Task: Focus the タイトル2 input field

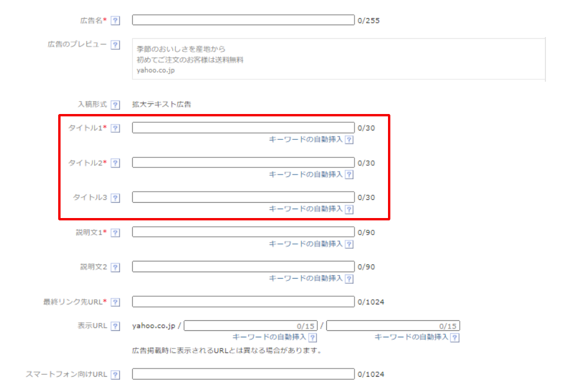Action: click(x=243, y=162)
